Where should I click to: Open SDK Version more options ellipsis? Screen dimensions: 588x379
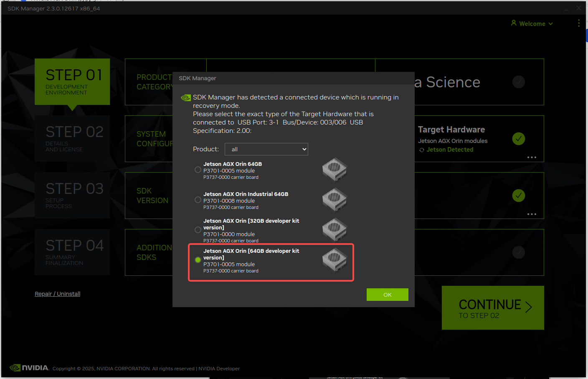point(532,214)
